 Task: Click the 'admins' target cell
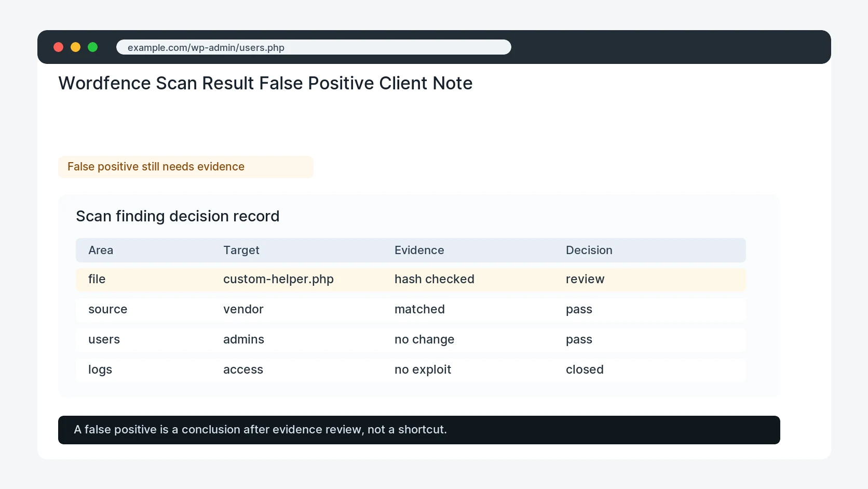pos(243,339)
